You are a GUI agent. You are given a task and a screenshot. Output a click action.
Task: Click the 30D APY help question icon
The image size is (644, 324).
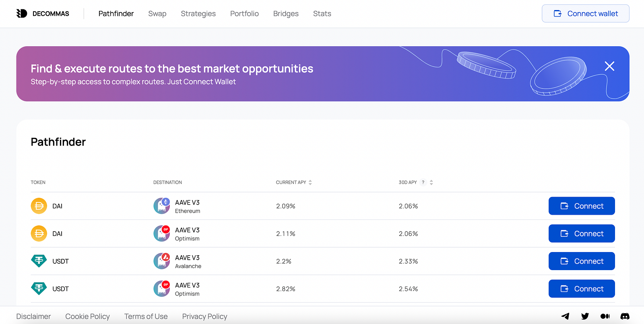[423, 183]
